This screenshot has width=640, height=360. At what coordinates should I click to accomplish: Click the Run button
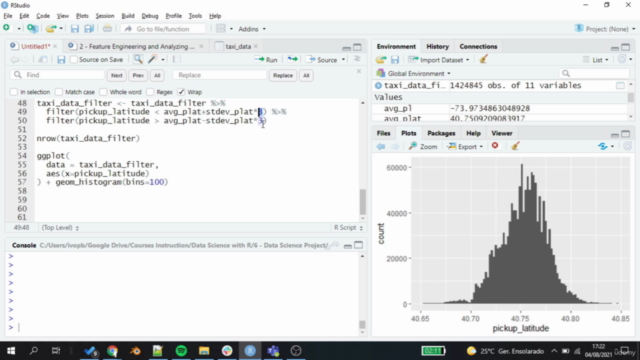266,60
